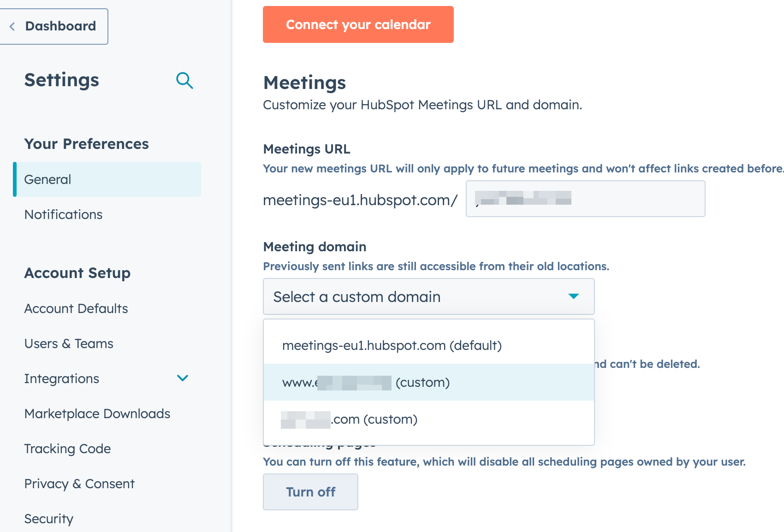Open Account Defaults settings
The image size is (784, 532).
pos(76,308)
